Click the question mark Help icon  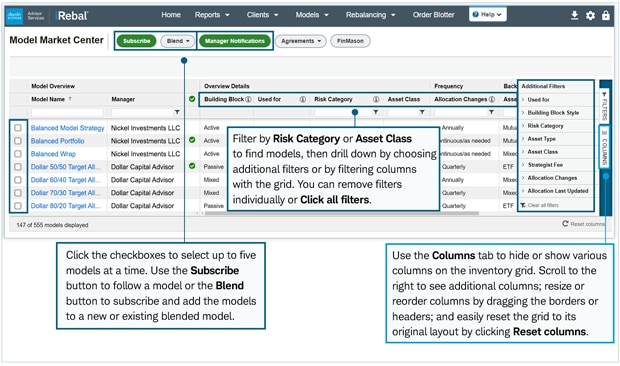point(476,15)
